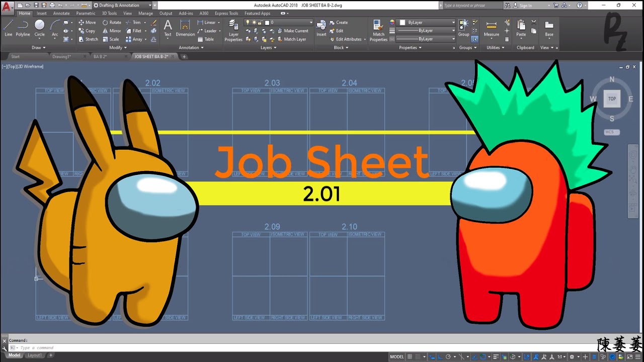Image resolution: width=644 pixels, height=362 pixels.
Task: Click the Mirror tool
Action: 112,31
